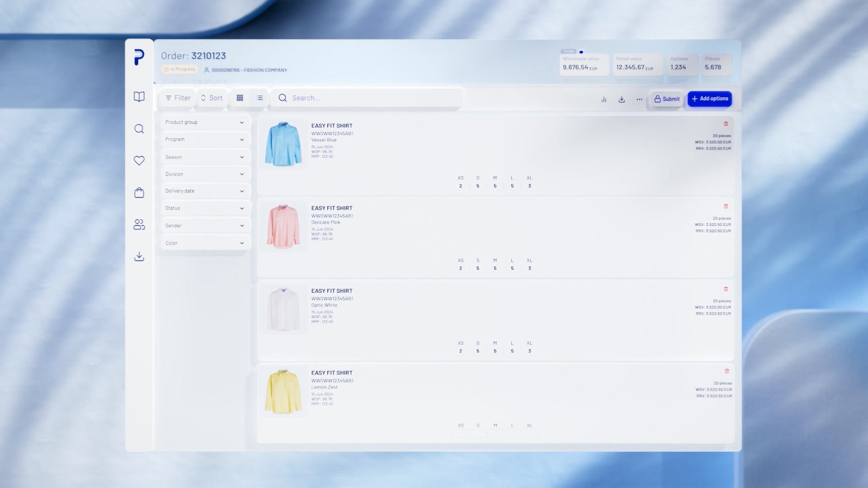Expand the Division filter dropdown
This screenshot has width=868, height=488.
click(x=205, y=174)
